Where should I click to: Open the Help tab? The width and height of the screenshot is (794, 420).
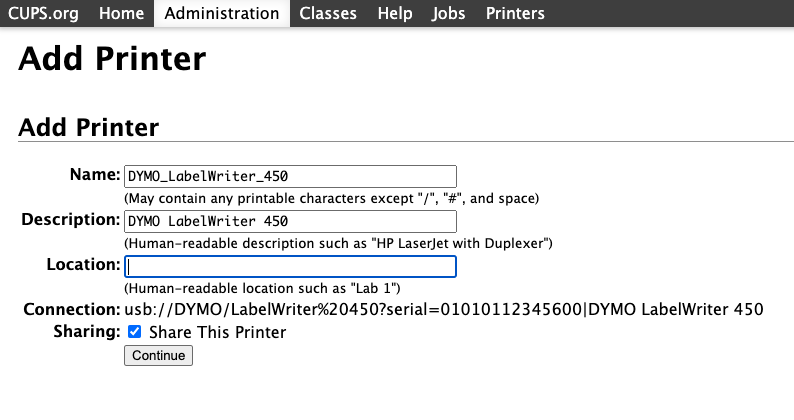pyautogui.click(x=395, y=13)
